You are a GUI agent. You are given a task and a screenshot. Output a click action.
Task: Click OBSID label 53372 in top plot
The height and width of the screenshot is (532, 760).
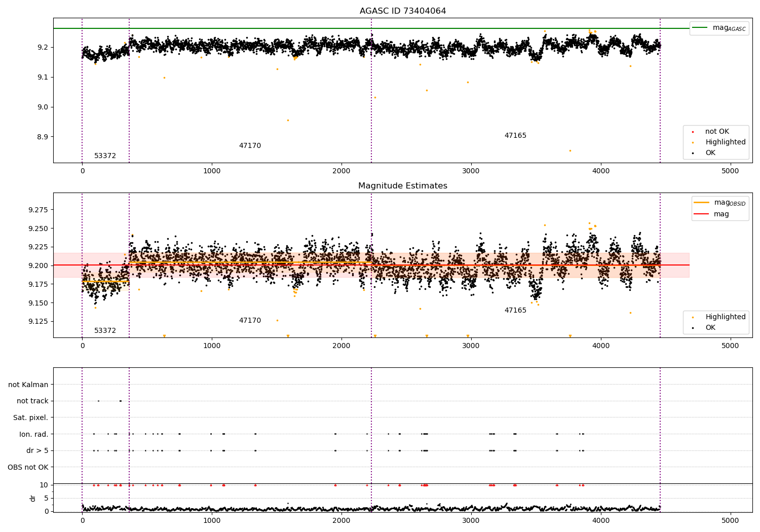[105, 156]
